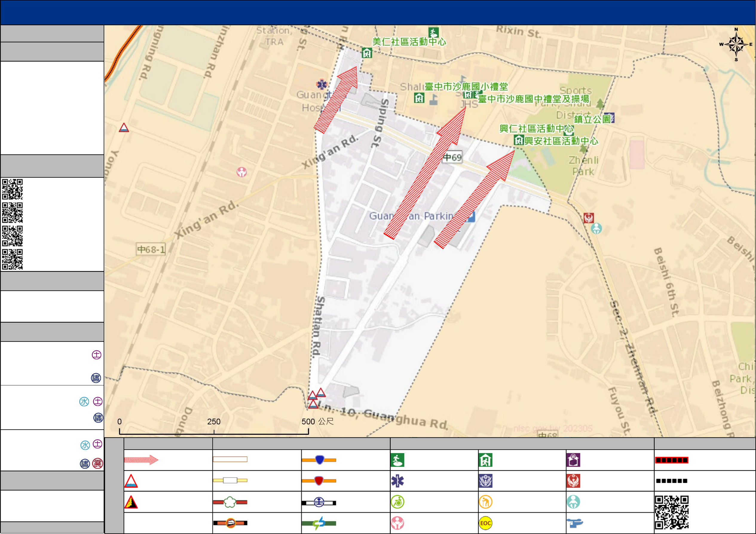Screen dimensions: 756x534
Task: Click the shelter icon left of 臺中市沙鹿國小禮堂
Action: point(419,98)
